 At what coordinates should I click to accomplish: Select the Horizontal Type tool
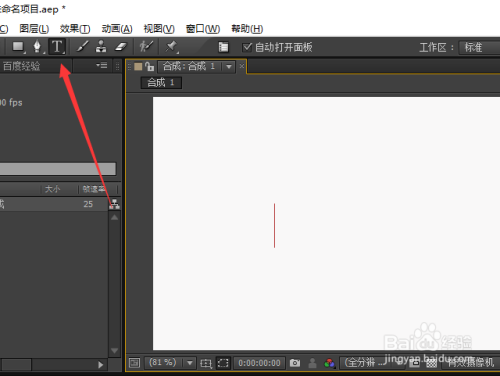[x=57, y=47]
